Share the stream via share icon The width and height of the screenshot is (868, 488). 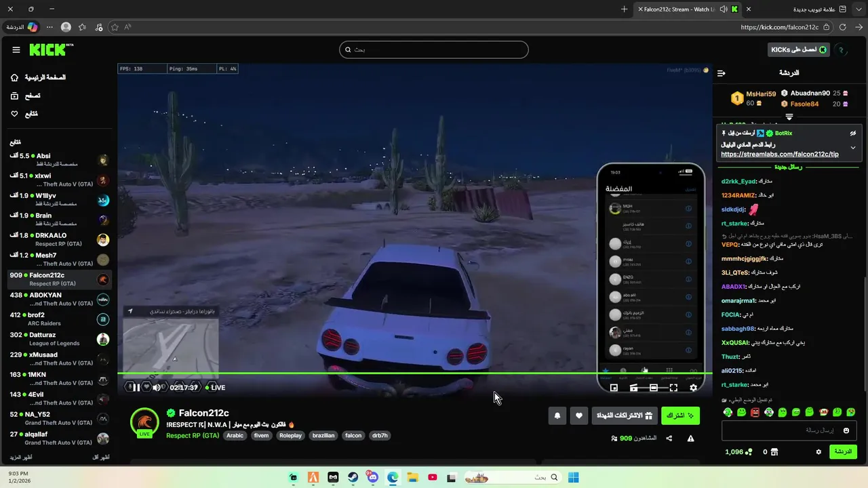coord(669,439)
